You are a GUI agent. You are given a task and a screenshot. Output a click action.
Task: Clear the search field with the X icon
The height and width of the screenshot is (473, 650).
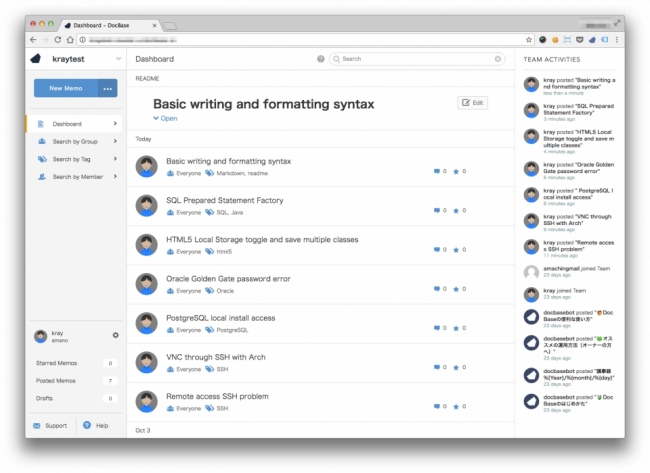click(x=498, y=59)
